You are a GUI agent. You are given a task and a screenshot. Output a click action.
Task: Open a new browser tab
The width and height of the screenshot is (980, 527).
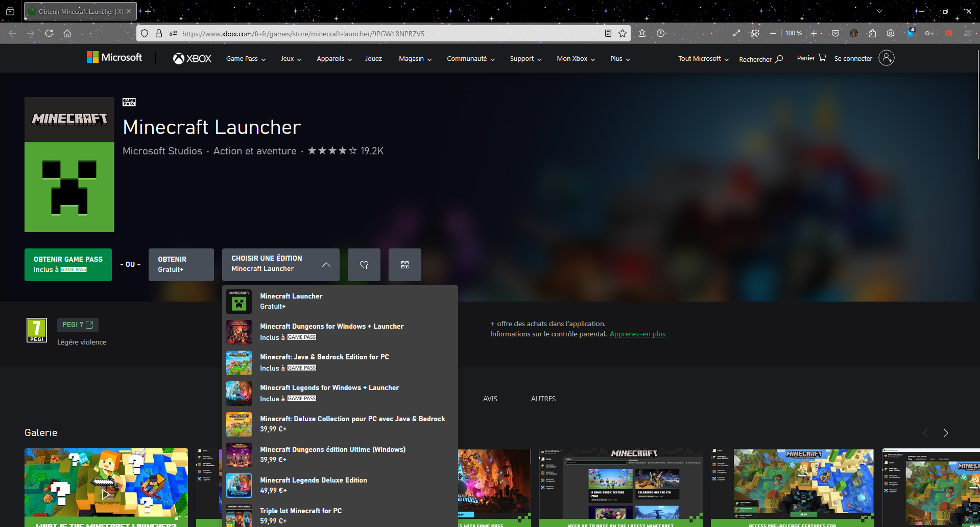coord(148,11)
